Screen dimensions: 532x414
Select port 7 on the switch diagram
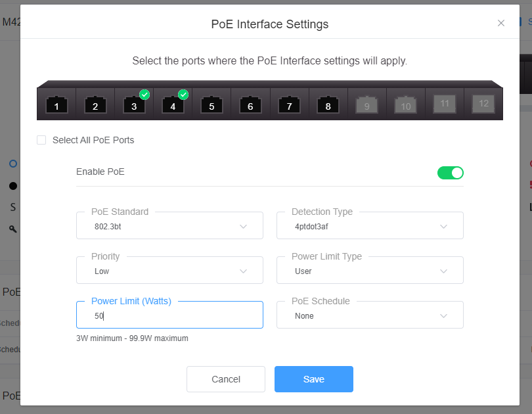coord(289,105)
